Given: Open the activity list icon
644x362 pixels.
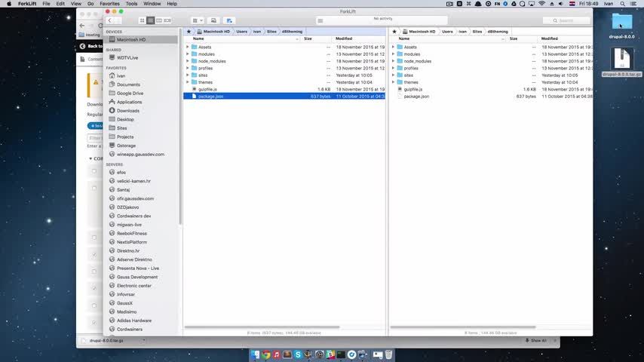Looking at the screenshot, I should coord(320,20).
